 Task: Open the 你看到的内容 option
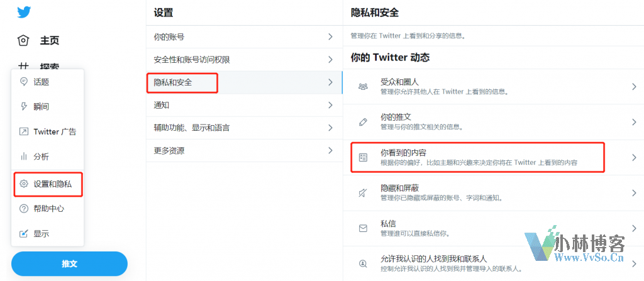coord(493,157)
